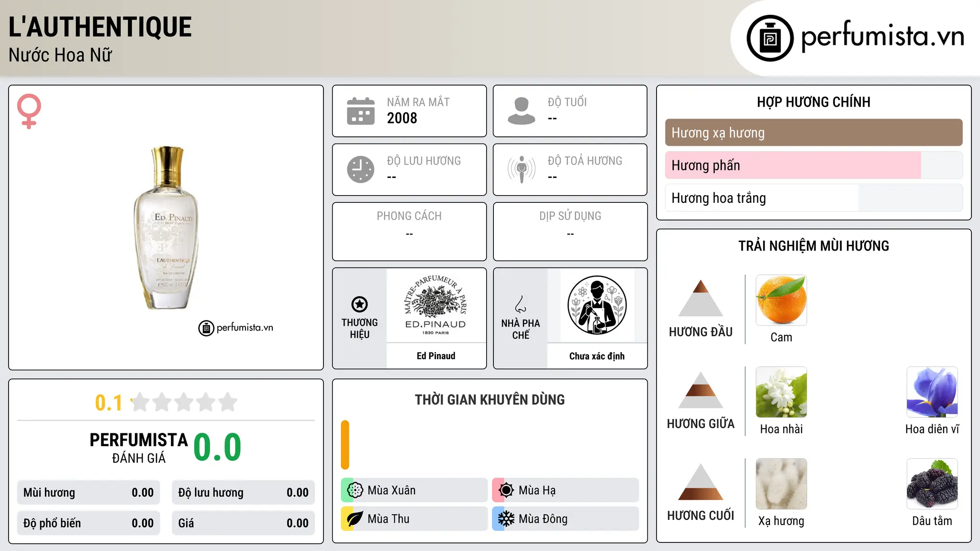Click the Nước Hoa Nữ subtitle
The width and height of the screenshot is (980, 551).
tap(60, 55)
